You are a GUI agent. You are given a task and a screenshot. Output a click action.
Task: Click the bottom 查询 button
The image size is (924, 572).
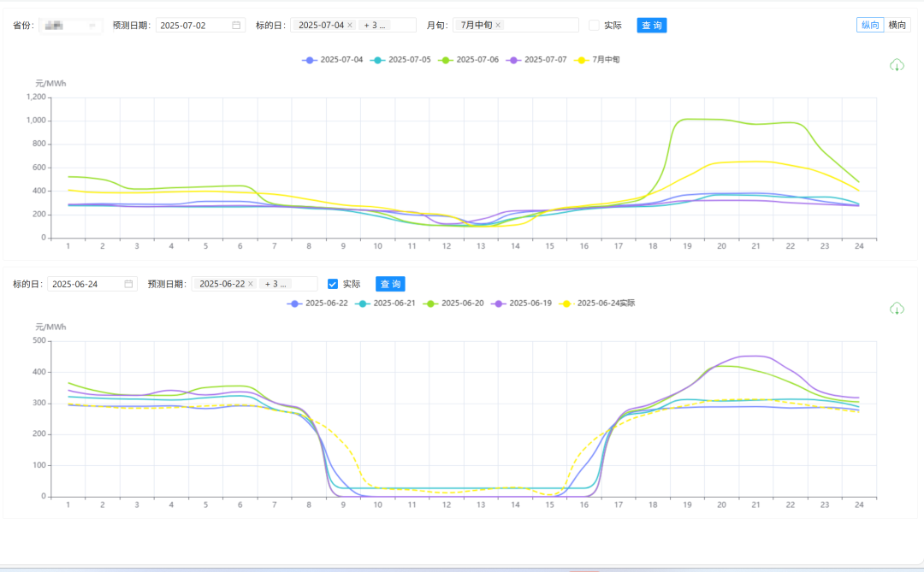click(x=389, y=284)
